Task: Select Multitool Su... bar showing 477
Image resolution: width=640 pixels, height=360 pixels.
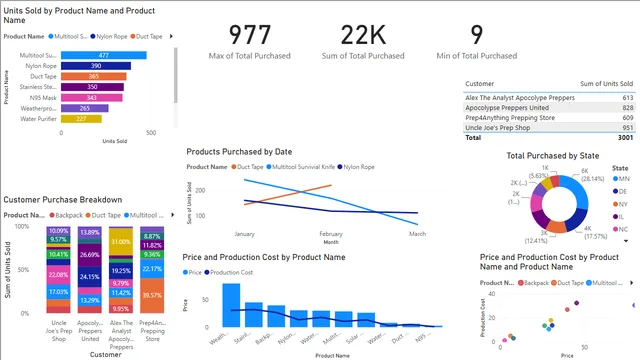Action: pos(104,55)
